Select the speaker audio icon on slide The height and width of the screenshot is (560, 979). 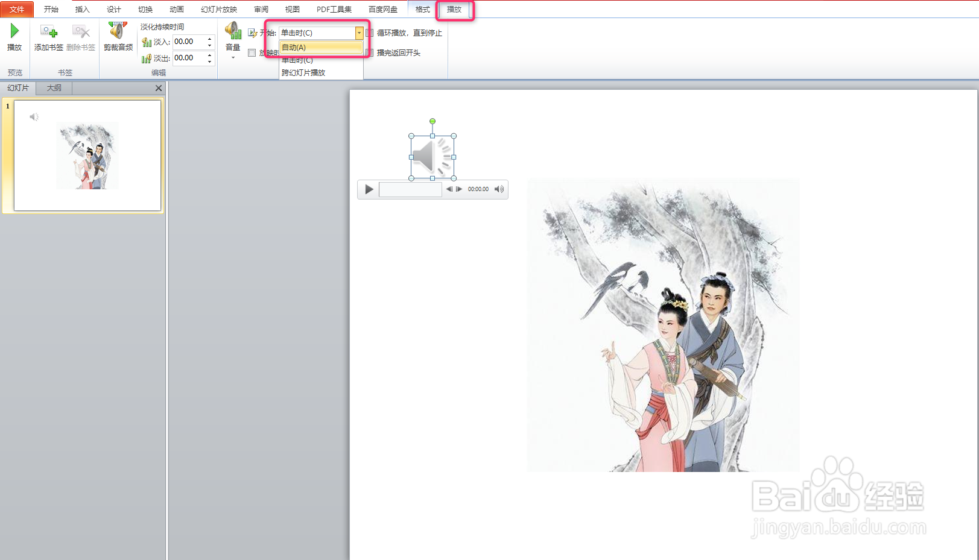(x=432, y=157)
